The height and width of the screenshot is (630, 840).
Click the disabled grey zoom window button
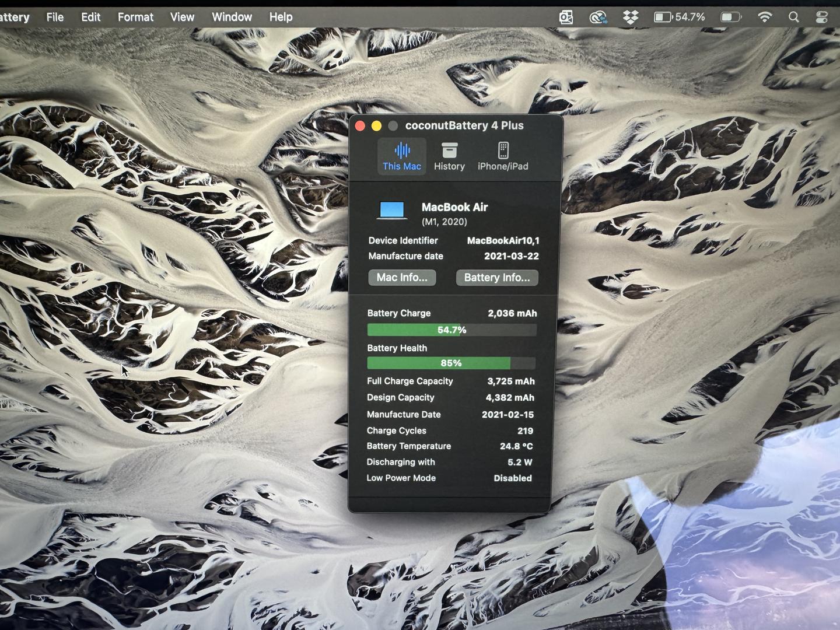[x=393, y=126]
